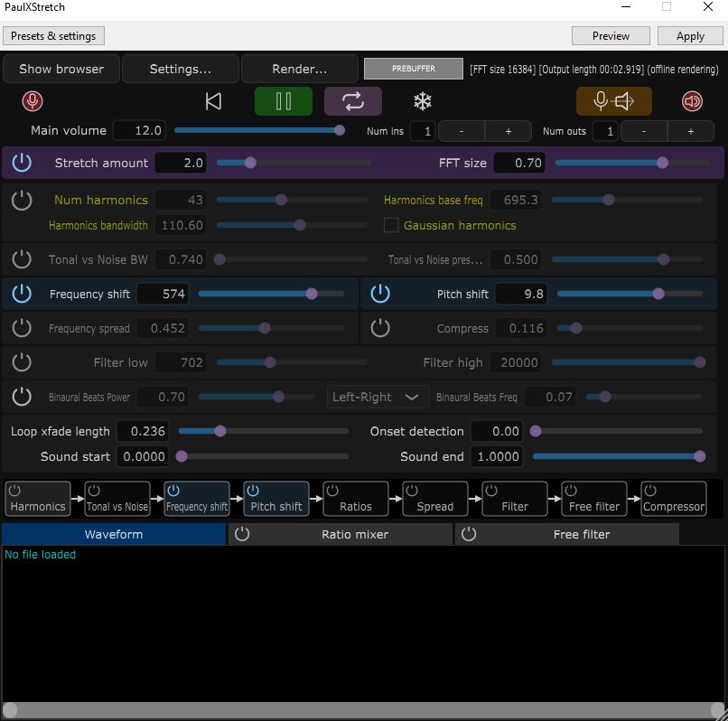This screenshot has width=728, height=721.
Task: Turn off the Frequency shift power toggle
Action: [22, 294]
